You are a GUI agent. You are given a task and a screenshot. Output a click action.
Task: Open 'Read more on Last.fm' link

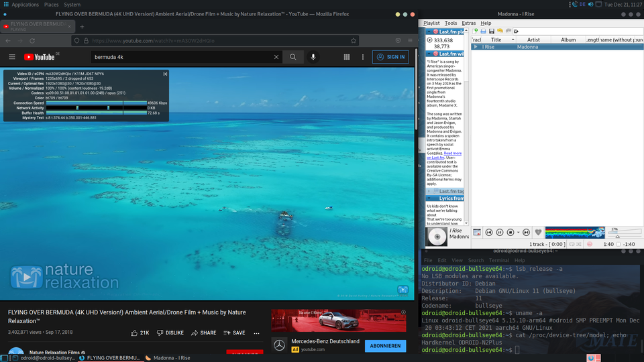click(444, 156)
